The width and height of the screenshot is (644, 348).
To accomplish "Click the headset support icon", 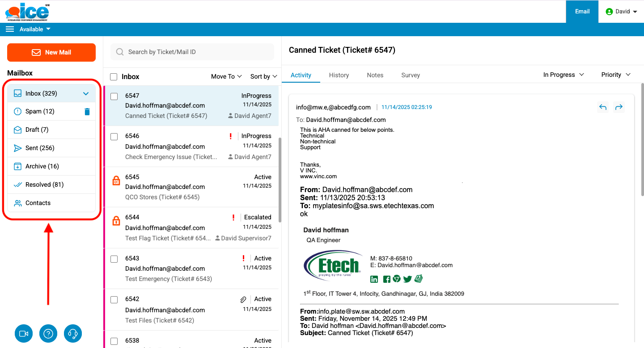I will coord(73,333).
